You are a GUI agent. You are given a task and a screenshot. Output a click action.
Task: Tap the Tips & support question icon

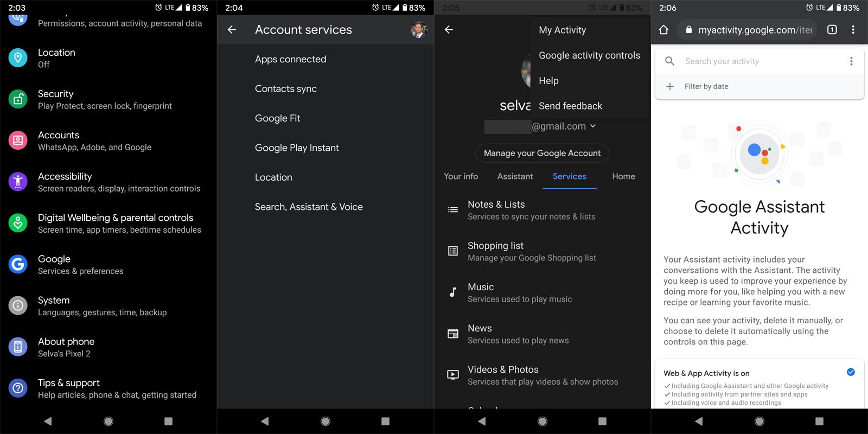coord(18,388)
